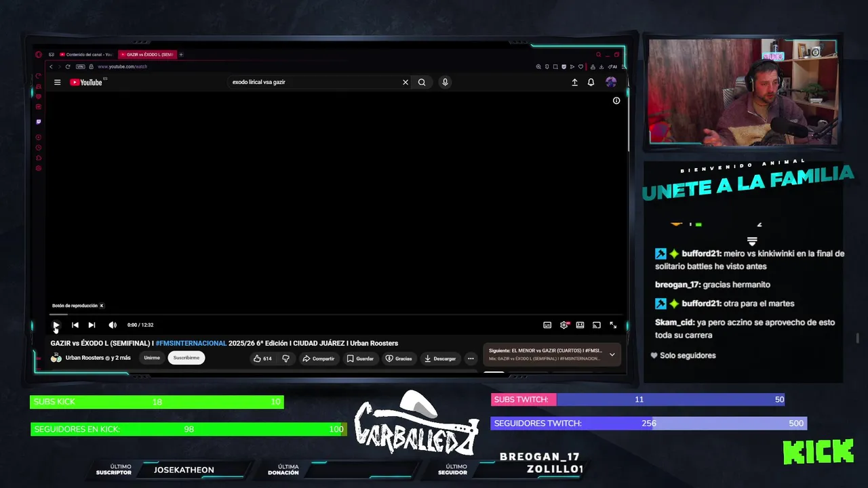Add page to bookmarks heart icon

click(x=580, y=66)
